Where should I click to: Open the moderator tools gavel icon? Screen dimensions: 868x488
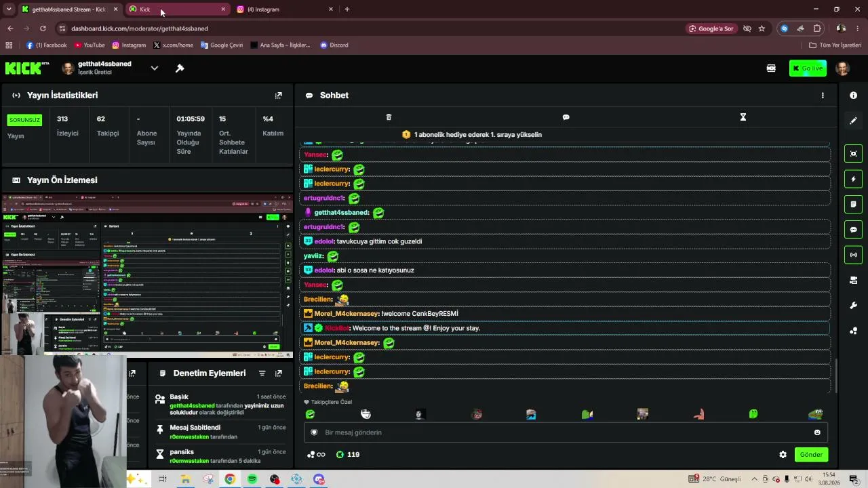(x=180, y=68)
